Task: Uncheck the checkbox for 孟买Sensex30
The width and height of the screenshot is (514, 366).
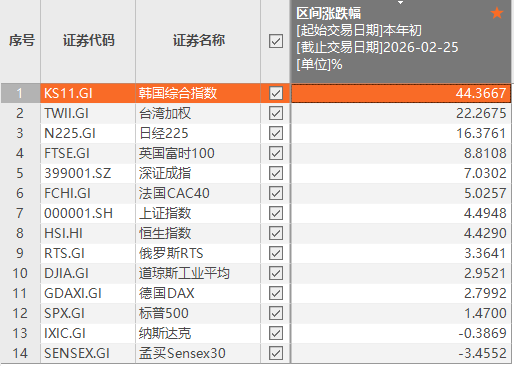Action: [276, 353]
